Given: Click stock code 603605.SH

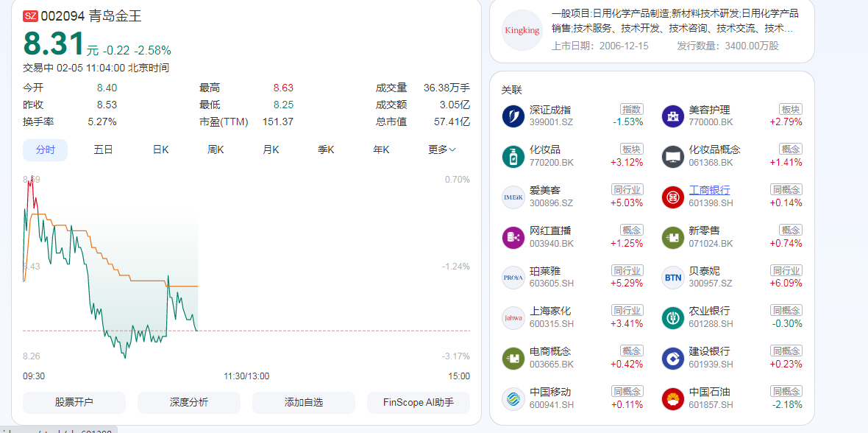Looking at the screenshot, I should 552,284.
